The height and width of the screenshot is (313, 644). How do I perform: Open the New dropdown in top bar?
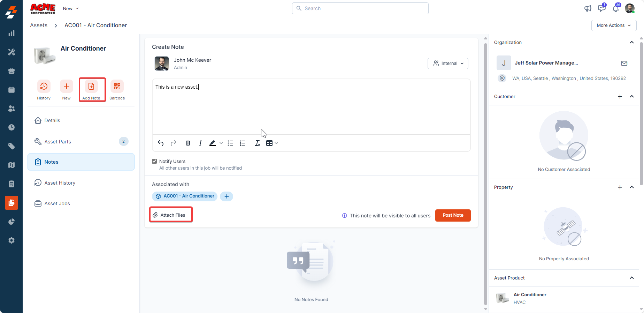click(71, 8)
